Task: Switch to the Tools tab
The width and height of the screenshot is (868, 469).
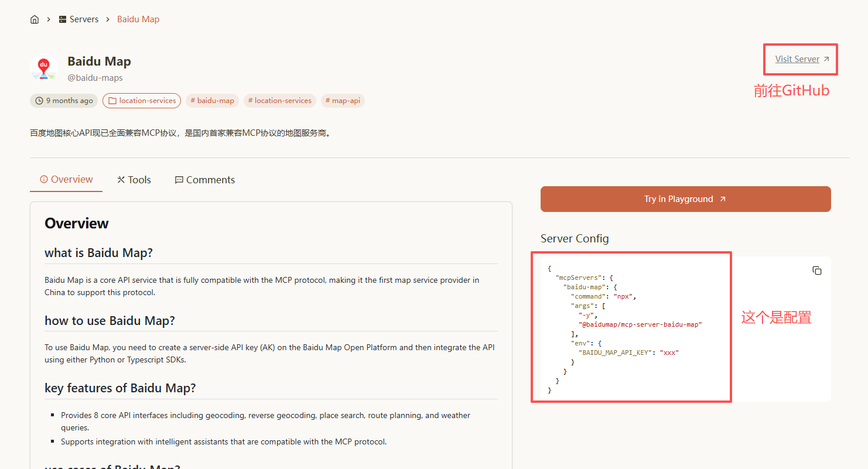Action: click(x=134, y=180)
